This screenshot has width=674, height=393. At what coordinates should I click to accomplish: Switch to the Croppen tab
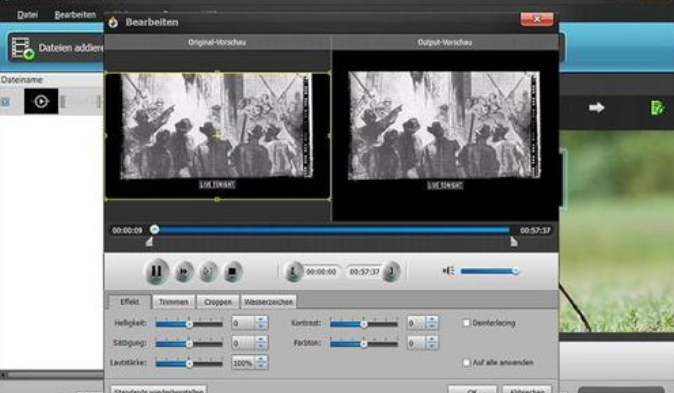pos(218,302)
